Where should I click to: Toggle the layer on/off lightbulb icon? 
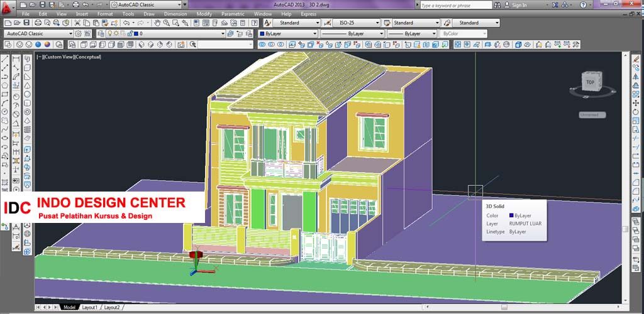point(109,34)
